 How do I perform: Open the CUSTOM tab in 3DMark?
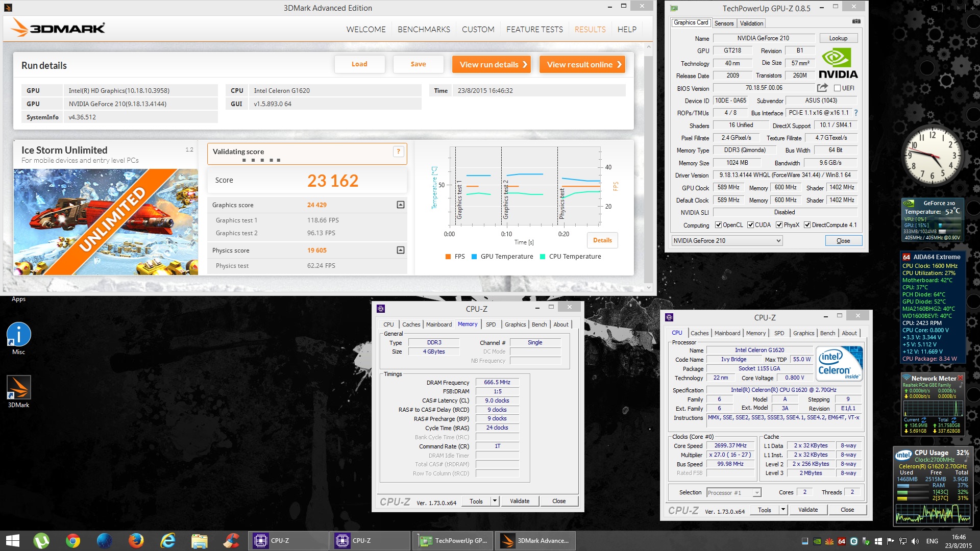tap(478, 29)
